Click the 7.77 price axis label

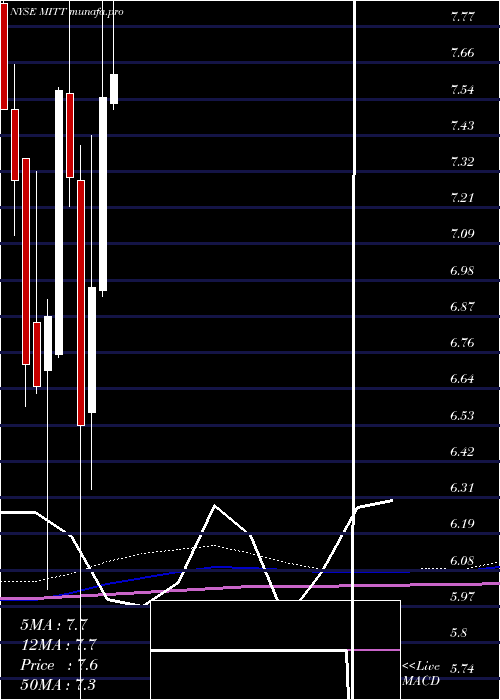462,18
